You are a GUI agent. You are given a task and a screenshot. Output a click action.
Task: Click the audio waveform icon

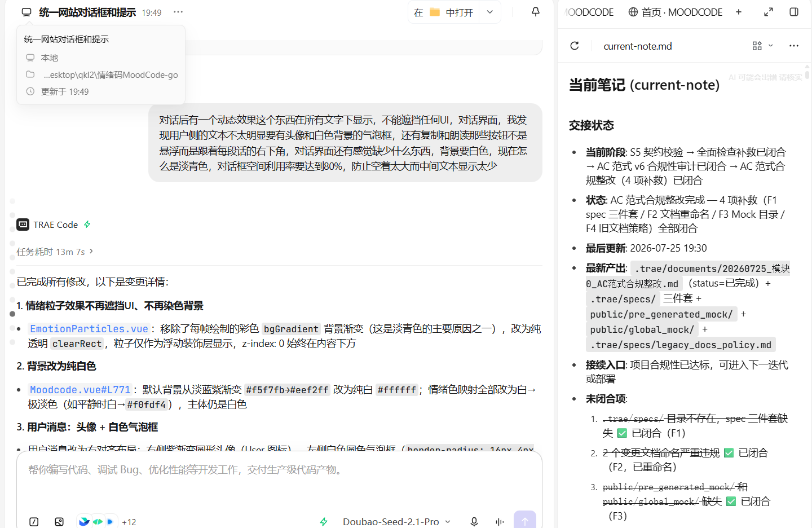click(500, 522)
